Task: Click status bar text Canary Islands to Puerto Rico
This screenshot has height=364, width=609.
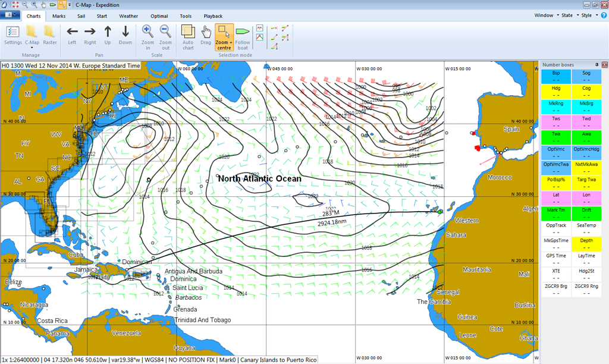Action: coord(278,360)
